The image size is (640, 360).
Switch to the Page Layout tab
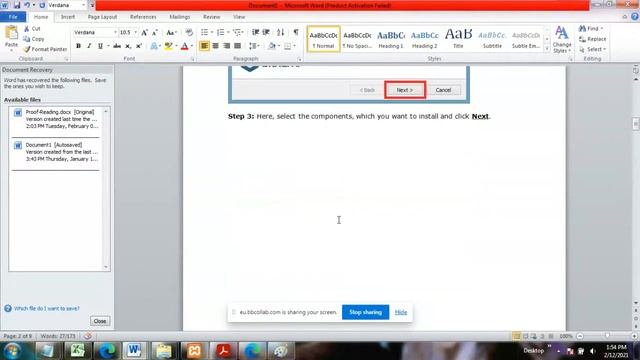[102, 17]
